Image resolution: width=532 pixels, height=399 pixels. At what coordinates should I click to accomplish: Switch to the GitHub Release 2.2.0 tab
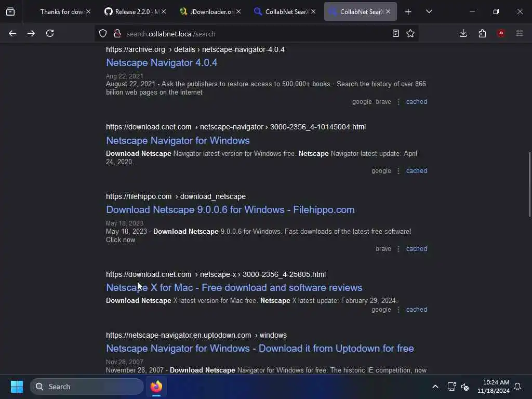(131, 11)
